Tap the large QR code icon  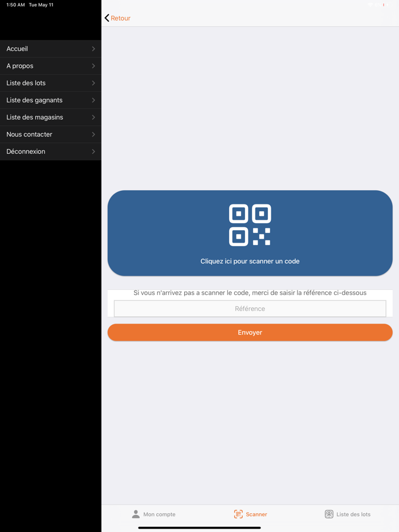(250, 225)
